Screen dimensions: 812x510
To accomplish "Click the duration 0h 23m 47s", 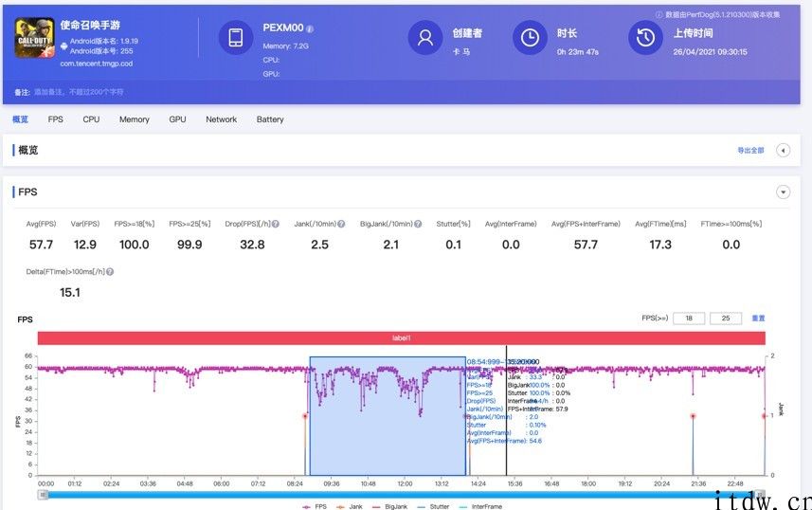I will pyautogui.click(x=578, y=52).
